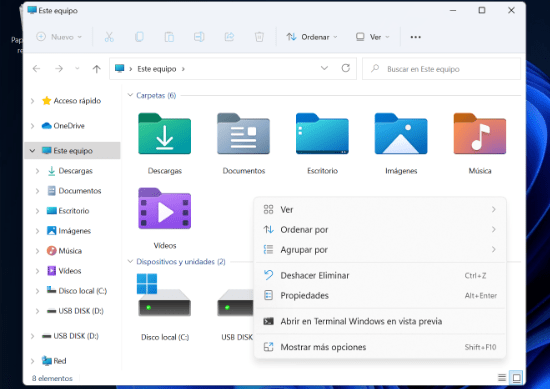Image resolution: width=550 pixels, height=389 pixels.
Task: Select OneDrive in navigation pane
Action: click(x=69, y=126)
